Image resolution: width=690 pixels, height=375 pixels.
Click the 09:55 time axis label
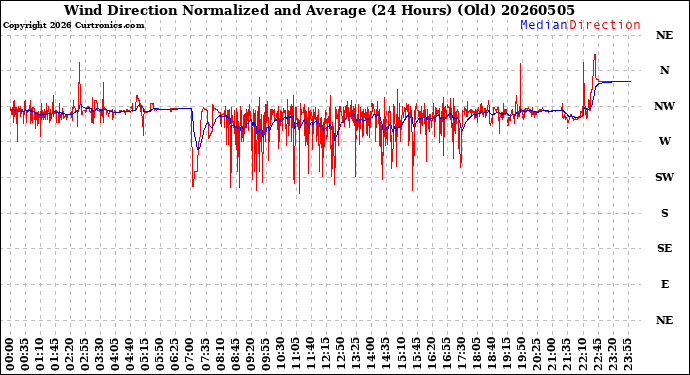(x=265, y=354)
